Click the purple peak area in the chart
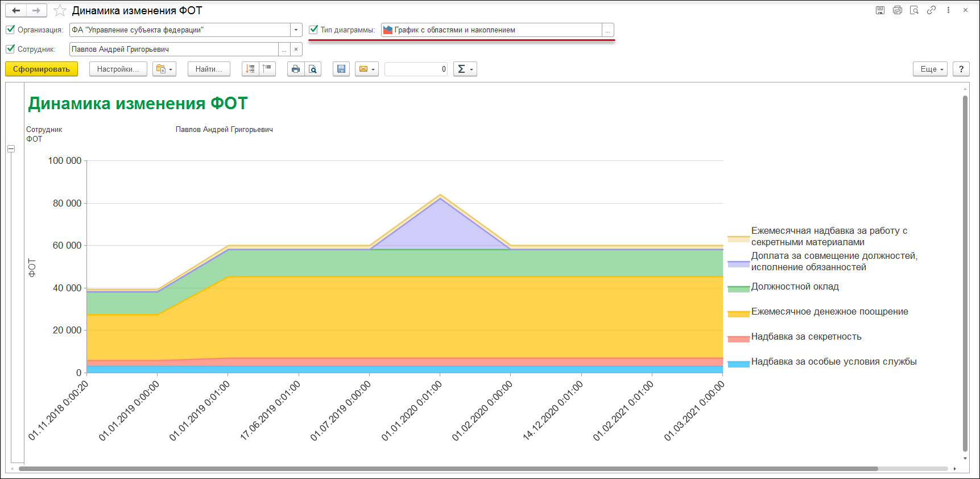This screenshot has height=479, width=980. [x=439, y=228]
